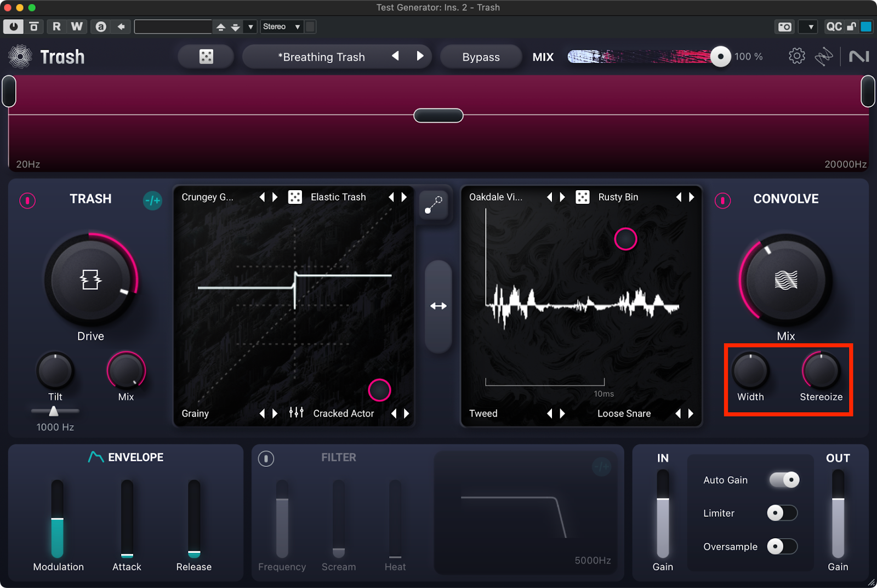The image size is (877, 588).
Task: Step Oakdale Vi... to previous option
Action: pyautogui.click(x=549, y=197)
